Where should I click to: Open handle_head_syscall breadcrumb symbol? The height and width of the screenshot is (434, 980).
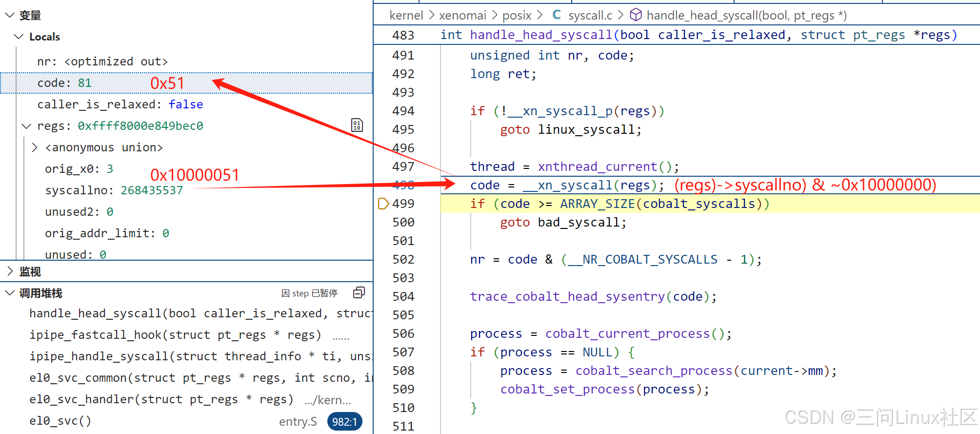coord(746,15)
